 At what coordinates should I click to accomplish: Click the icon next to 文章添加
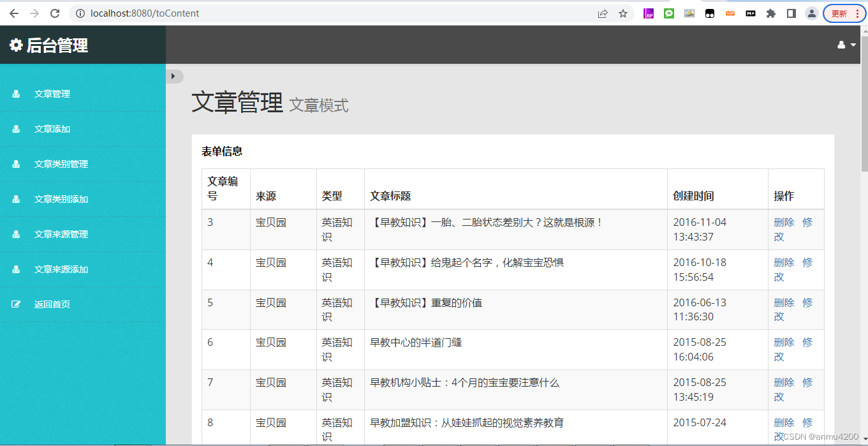click(16, 129)
